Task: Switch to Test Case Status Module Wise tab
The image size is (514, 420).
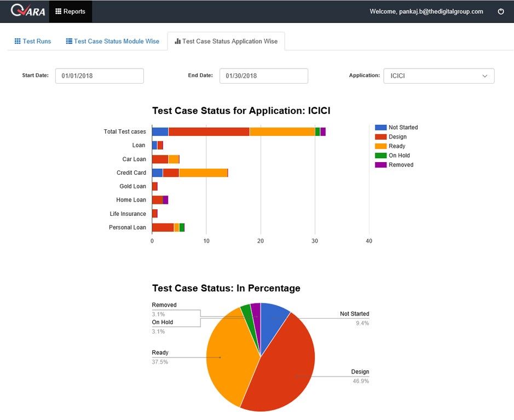Action: point(112,41)
